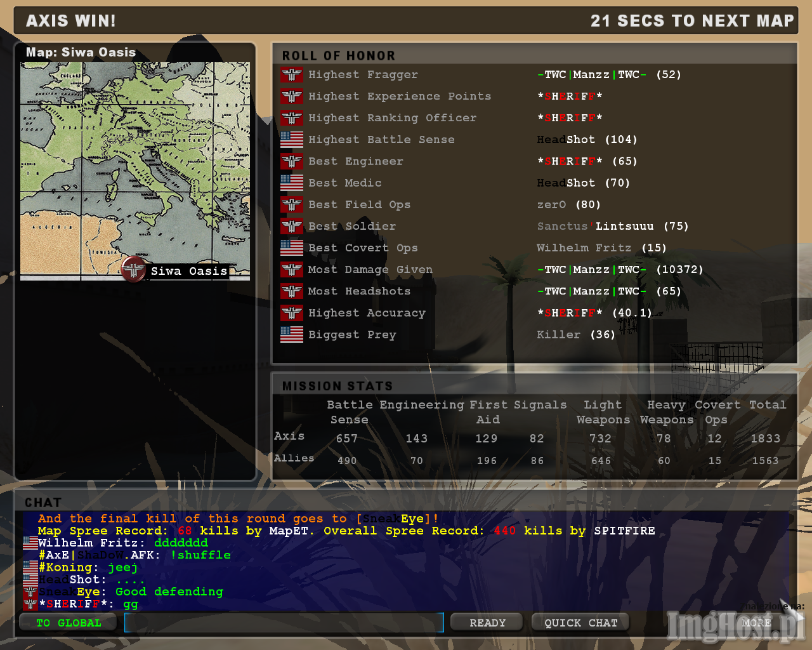Screen dimensions: 812x650
Task: Click the Europe campaign map image
Action: [x=135, y=171]
